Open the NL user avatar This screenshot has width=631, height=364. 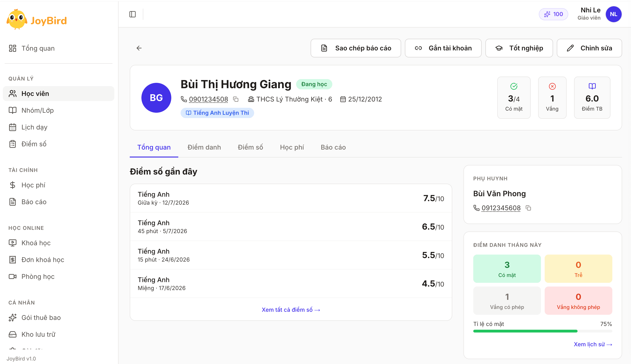[x=613, y=14]
